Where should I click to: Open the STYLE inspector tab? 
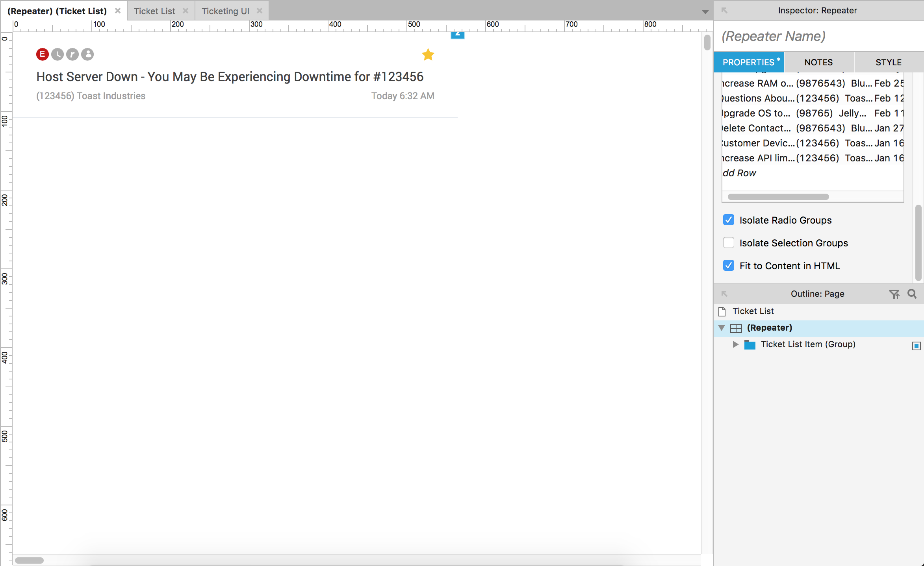coord(888,62)
